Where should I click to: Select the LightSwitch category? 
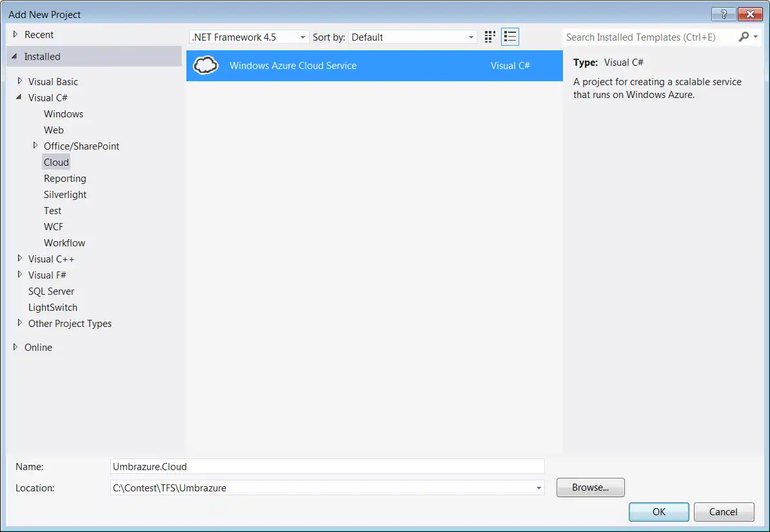[x=52, y=308]
